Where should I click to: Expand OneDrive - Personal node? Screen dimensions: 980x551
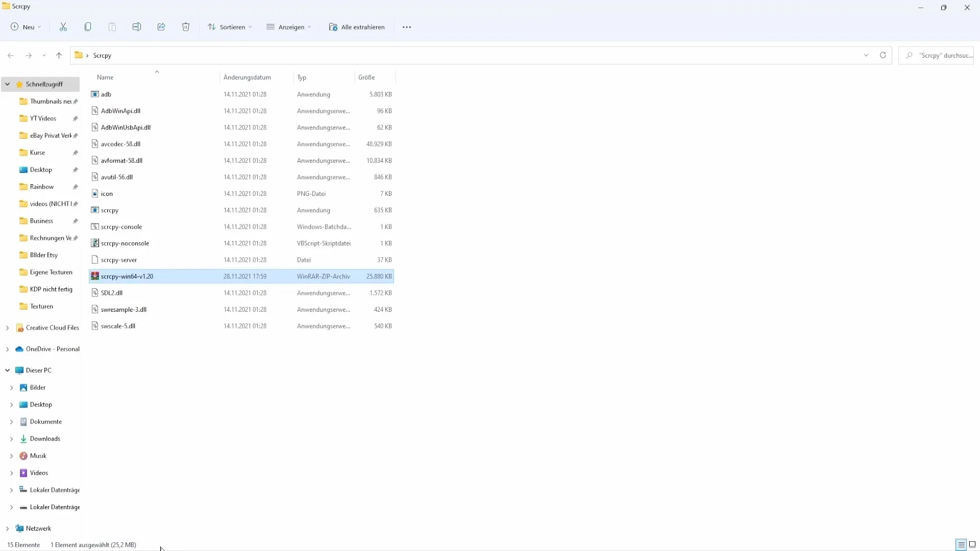[x=8, y=349]
